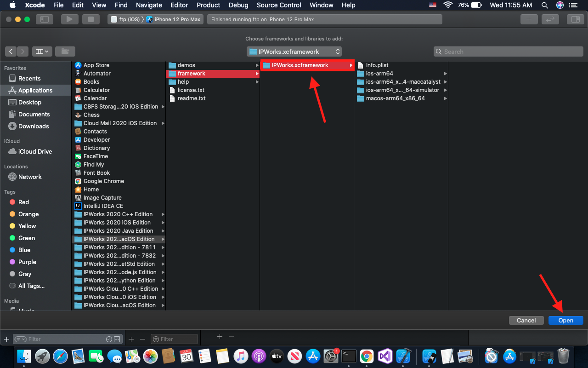This screenshot has width=588, height=368.
Task: Click the Search field
Action: 508,52
